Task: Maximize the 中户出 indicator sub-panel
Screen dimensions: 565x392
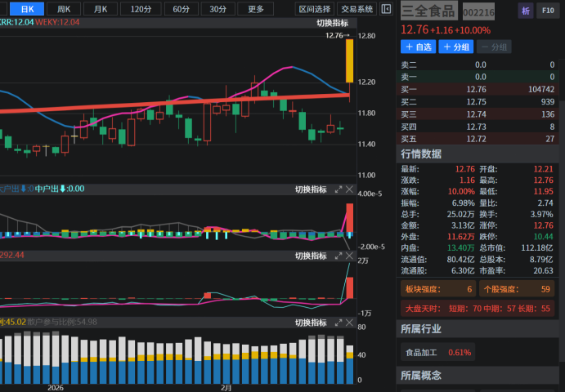Action: pyautogui.click(x=339, y=189)
